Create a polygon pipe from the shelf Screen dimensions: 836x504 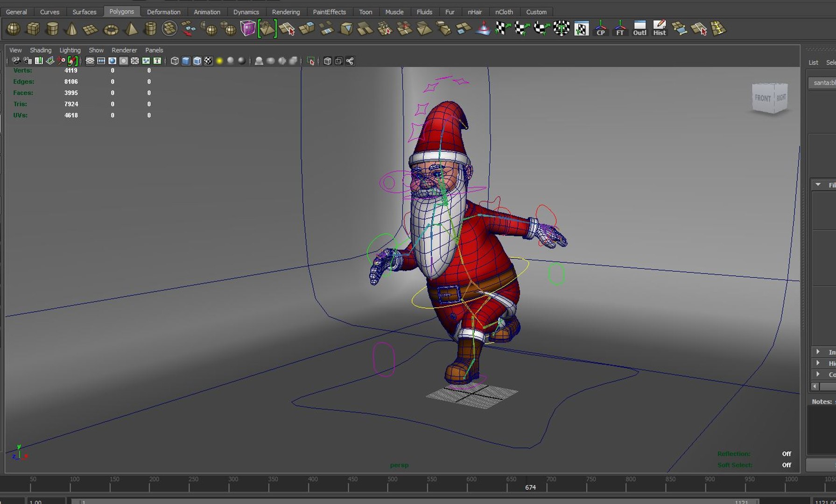coord(150,29)
